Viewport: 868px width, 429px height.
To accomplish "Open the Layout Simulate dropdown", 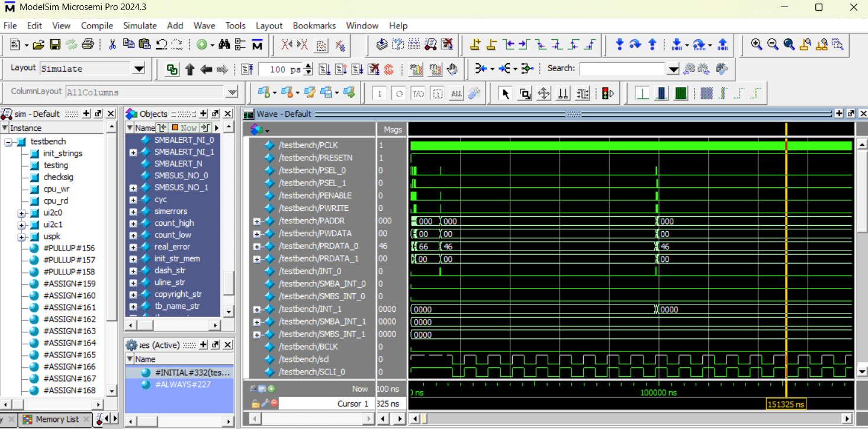I will point(139,69).
